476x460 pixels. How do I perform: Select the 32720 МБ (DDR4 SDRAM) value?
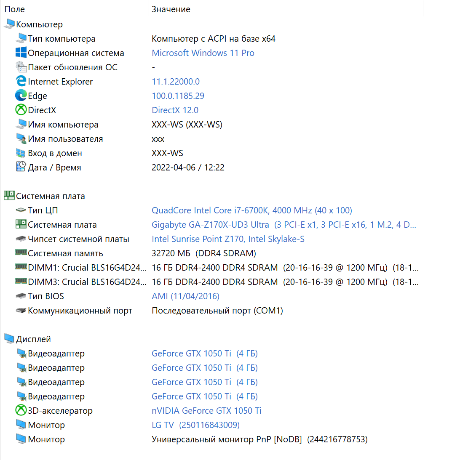click(x=204, y=253)
